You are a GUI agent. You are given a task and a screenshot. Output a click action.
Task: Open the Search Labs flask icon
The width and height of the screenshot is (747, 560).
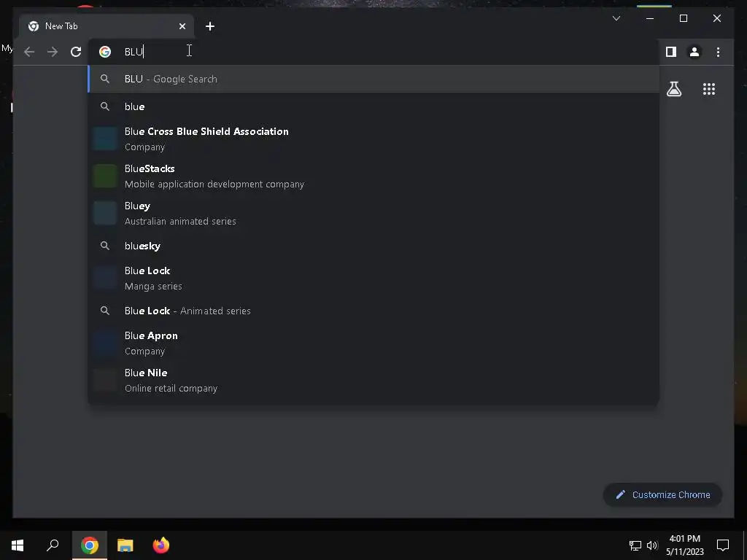(673, 89)
